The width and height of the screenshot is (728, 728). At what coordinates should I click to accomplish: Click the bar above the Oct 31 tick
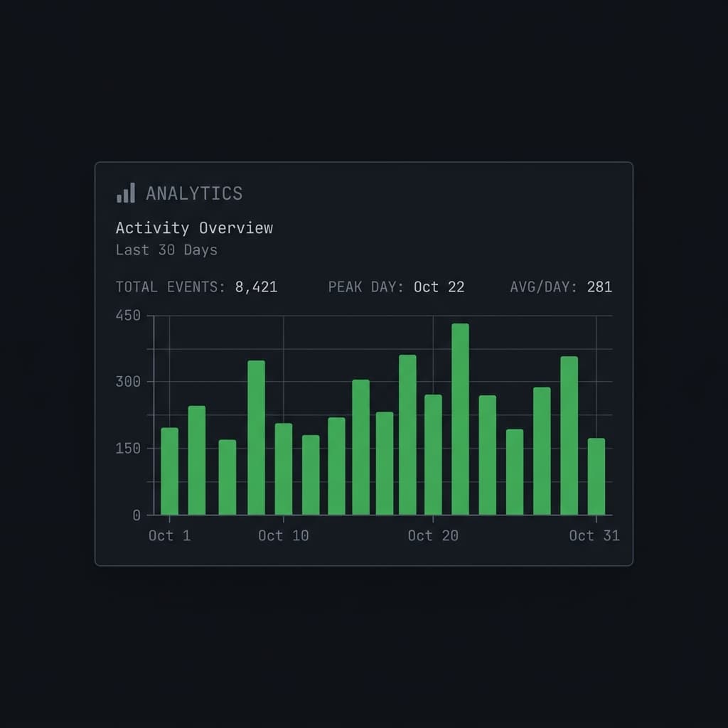596,476
